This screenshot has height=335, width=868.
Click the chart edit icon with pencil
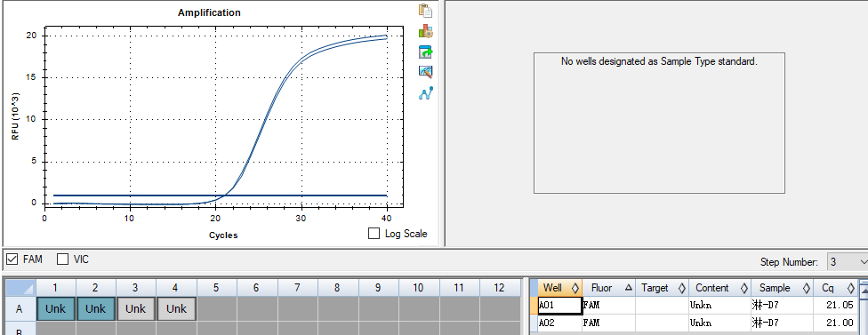coord(425,72)
